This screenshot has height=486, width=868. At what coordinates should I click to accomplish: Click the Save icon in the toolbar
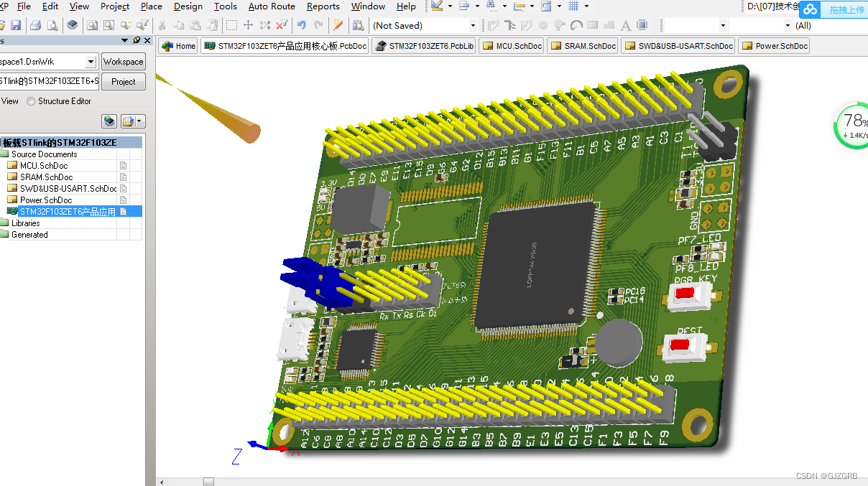tap(16, 25)
